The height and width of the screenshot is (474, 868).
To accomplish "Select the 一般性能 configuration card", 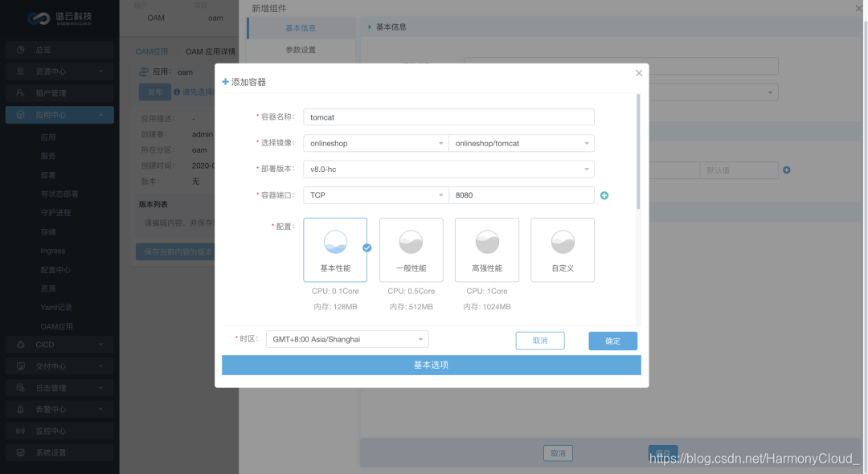I will click(x=411, y=249).
